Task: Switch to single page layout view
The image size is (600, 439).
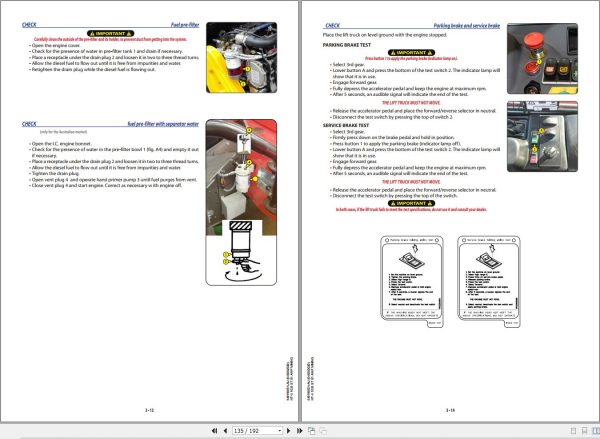Action: pos(573,431)
